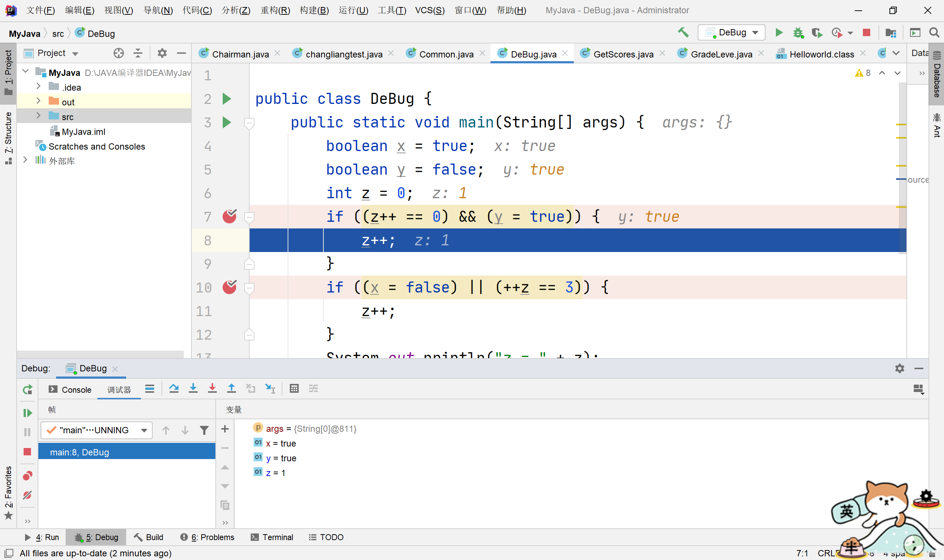Click Project panel horizontal scrollbar
Screen dimensions: 944x560
pos(100,354)
